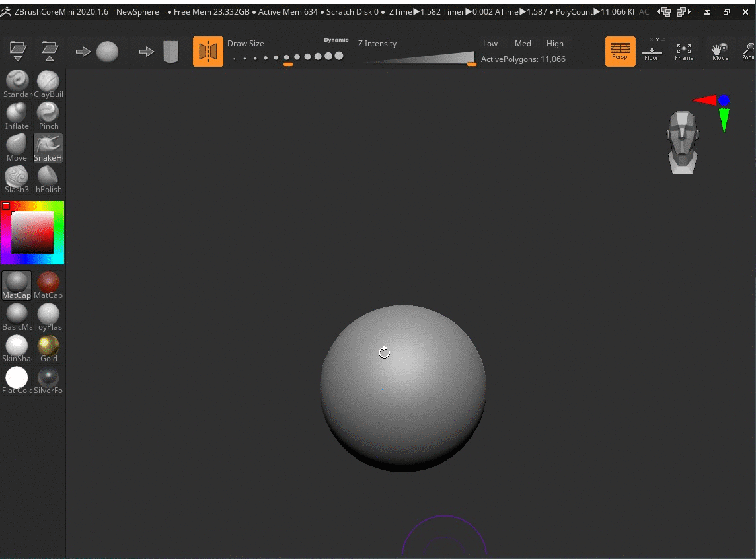Image resolution: width=756 pixels, height=559 pixels.
Task: Set resolution to Low
Action: (490, 44)
